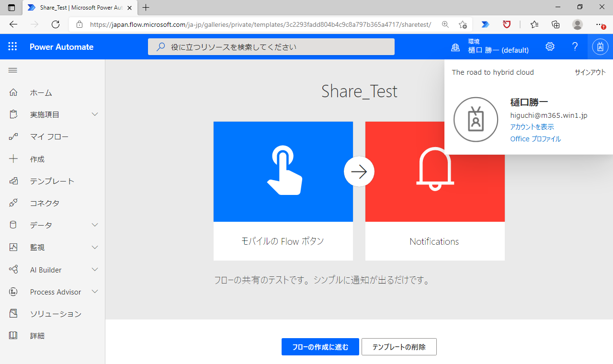Select the Share_Test browser tab

coord(80,7)
